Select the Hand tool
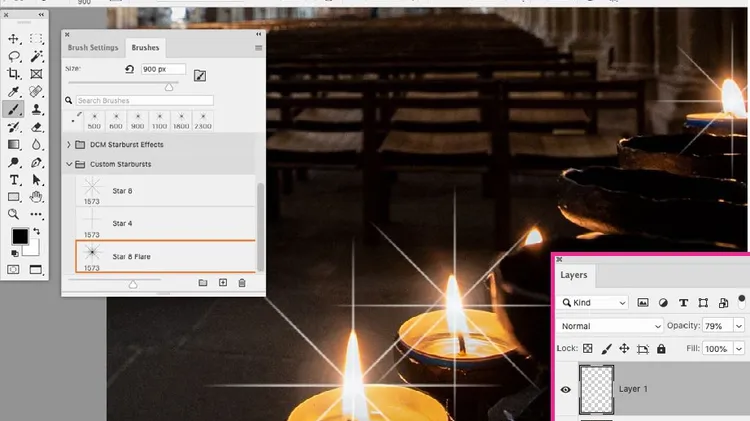Image resolution: width=750 pixels, height=421 pixels. click(x=36, y=197)
